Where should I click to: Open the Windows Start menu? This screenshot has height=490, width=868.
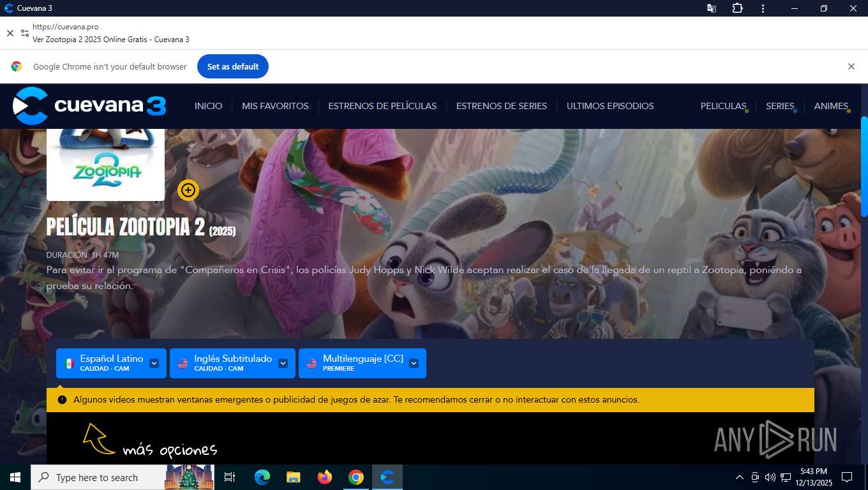click(x=15, y=477)
